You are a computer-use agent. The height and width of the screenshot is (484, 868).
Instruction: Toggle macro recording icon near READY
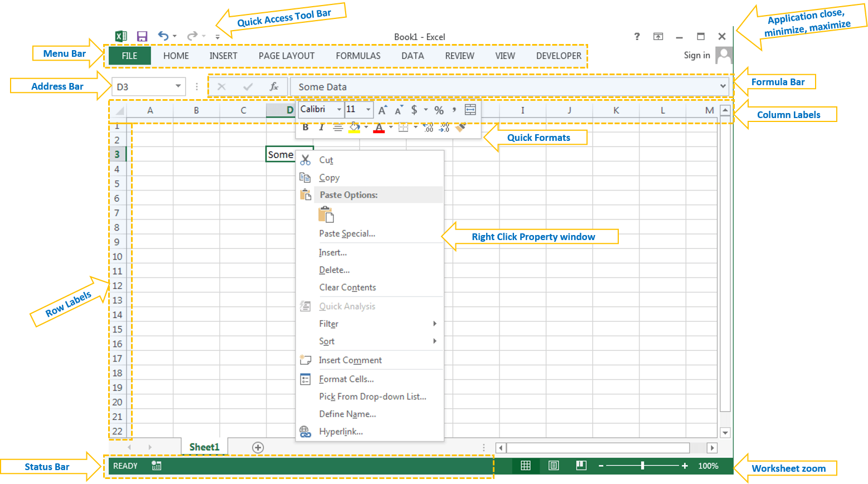click(156, 466)
